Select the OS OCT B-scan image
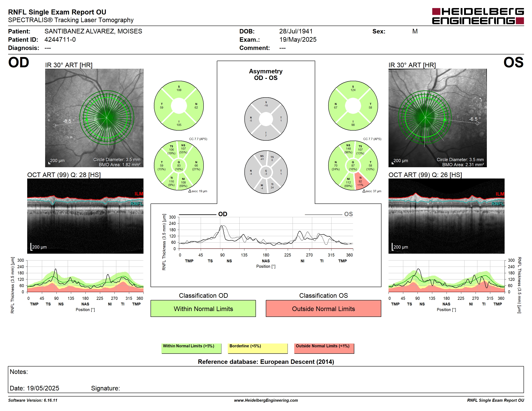532x411 pixels. (x=446, y=216)
